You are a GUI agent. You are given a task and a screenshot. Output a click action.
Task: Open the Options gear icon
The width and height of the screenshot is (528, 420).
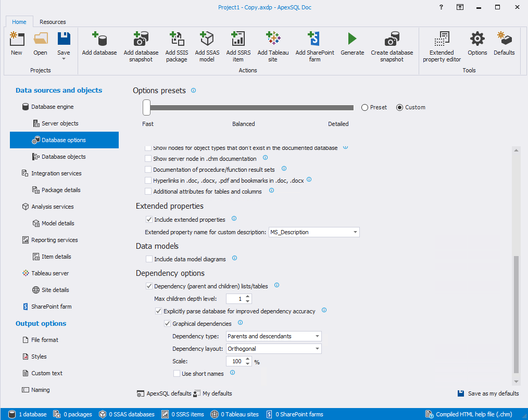point(477,39)
